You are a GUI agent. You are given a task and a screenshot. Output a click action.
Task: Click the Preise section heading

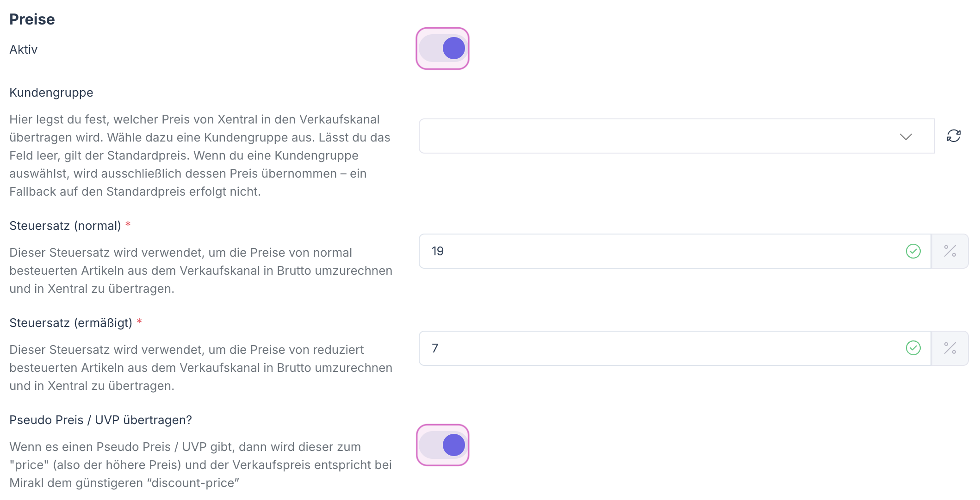(32, 19)
